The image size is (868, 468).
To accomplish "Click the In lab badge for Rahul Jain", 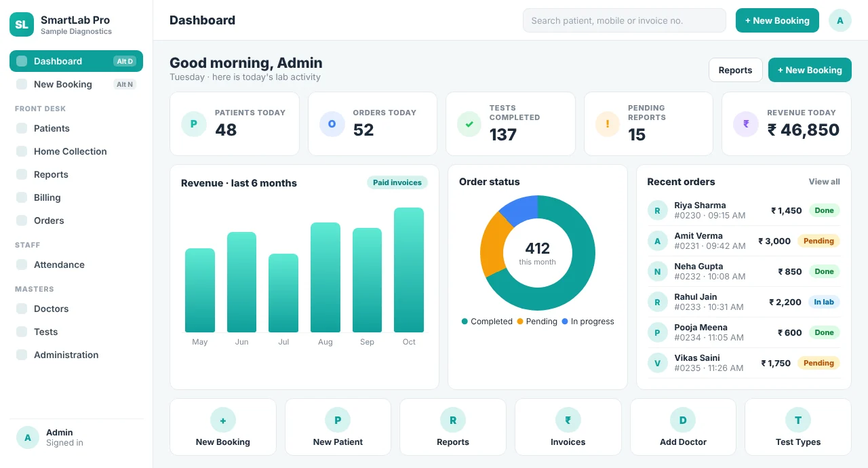I will pos(824,302).
